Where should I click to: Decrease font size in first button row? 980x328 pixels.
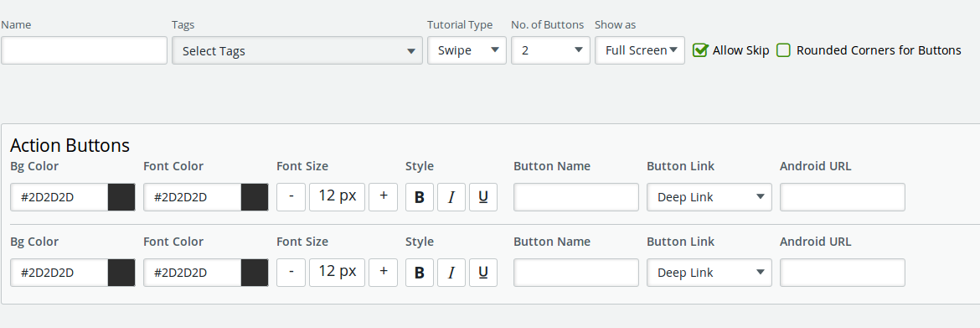pyautogui.click(x=291, y=197)
